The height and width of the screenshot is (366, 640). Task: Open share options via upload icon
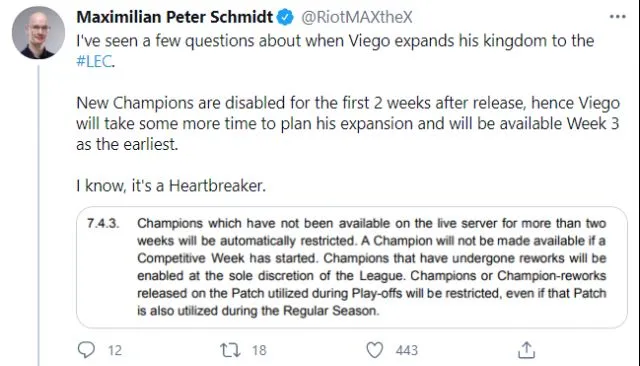click(527, 350)
